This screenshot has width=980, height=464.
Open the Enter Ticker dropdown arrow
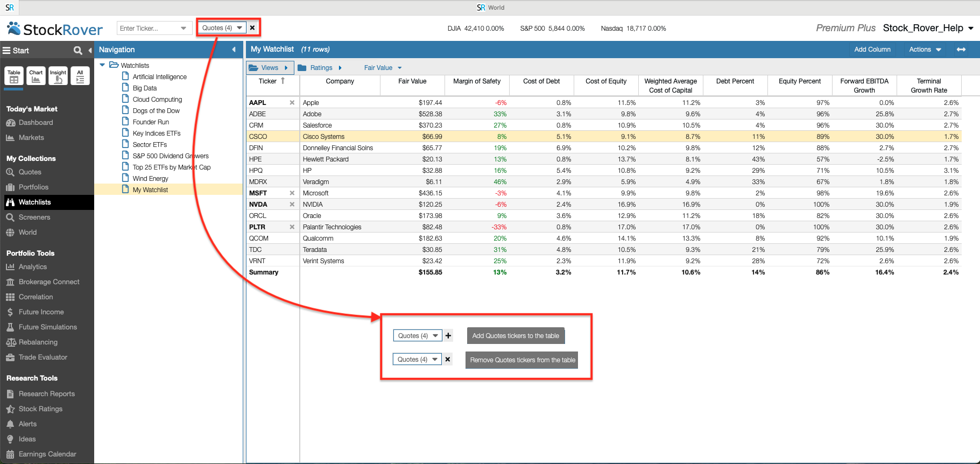pyautogui.click(x=184, y=29)
